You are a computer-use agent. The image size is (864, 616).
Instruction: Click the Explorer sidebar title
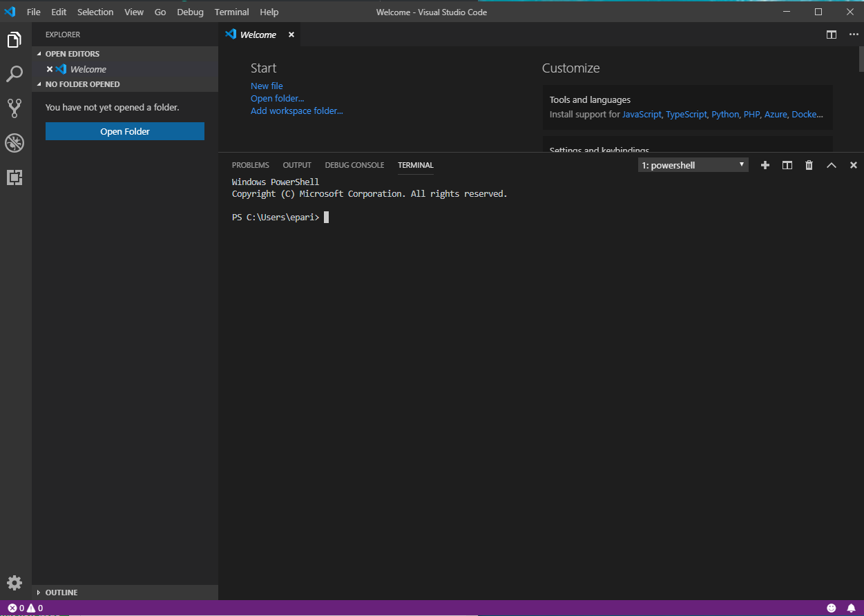[x=63, y=35]
